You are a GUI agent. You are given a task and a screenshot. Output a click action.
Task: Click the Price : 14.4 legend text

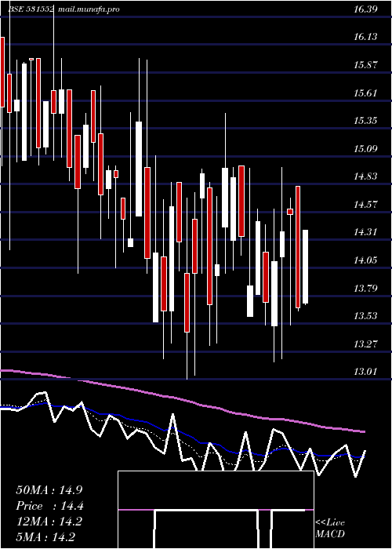click(x=49, y=506)
